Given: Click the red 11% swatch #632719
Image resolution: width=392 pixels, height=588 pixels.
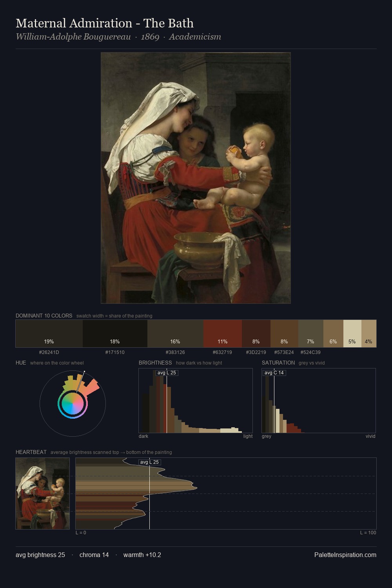Looking at the screenshot, I should point(223,334).
